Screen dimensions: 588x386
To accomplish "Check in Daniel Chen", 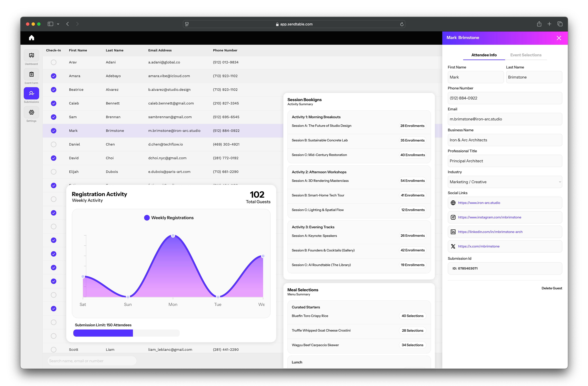I will click(x=54, y=144).
